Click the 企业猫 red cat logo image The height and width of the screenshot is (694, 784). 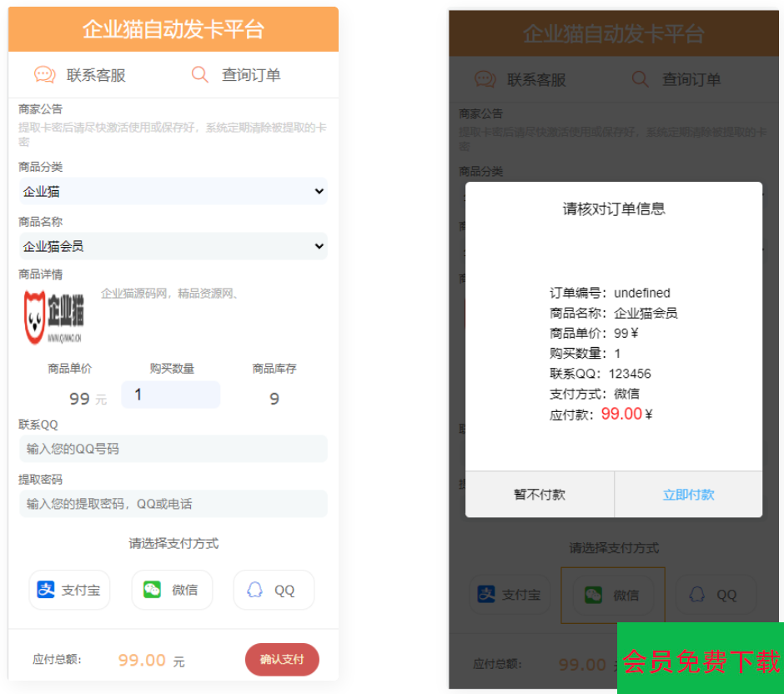coord(54,317)
